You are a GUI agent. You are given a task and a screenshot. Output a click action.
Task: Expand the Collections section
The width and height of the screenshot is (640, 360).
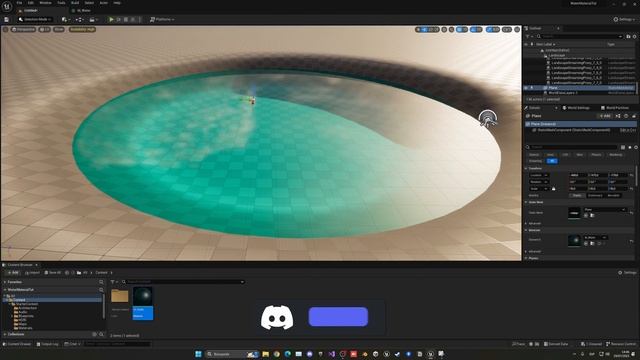point(5,334)
